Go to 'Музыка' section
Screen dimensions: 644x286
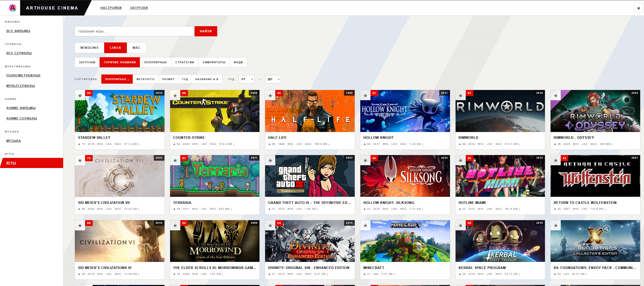click(14, 141)
